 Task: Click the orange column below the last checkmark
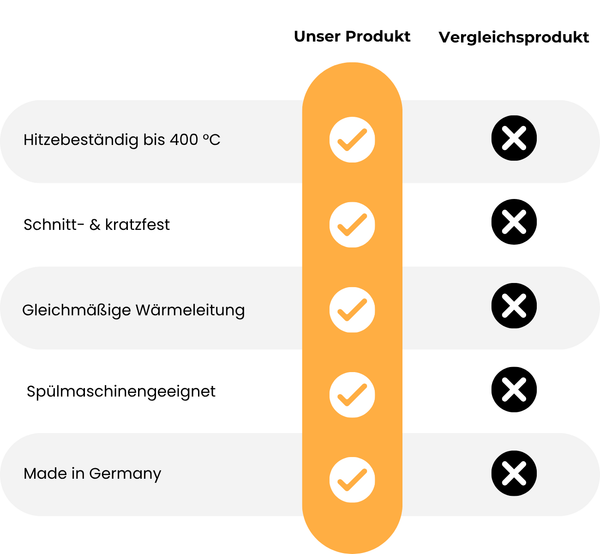point(352,525)
